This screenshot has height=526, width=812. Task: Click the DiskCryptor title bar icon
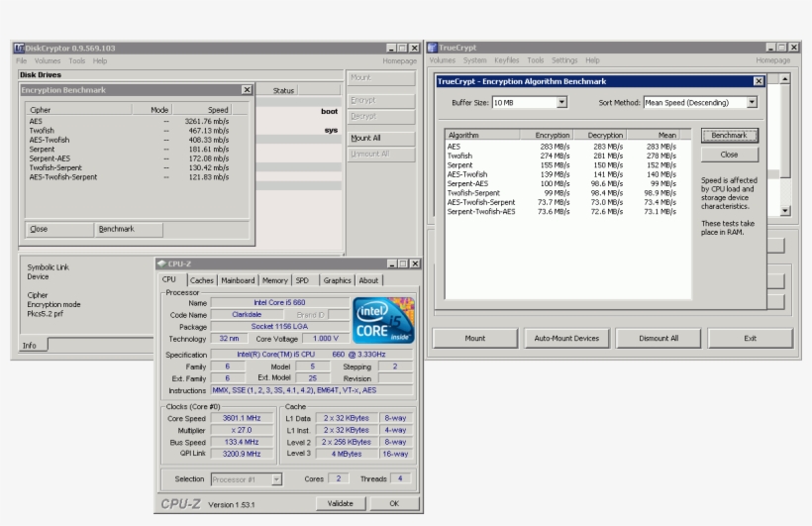click(19, 48)
